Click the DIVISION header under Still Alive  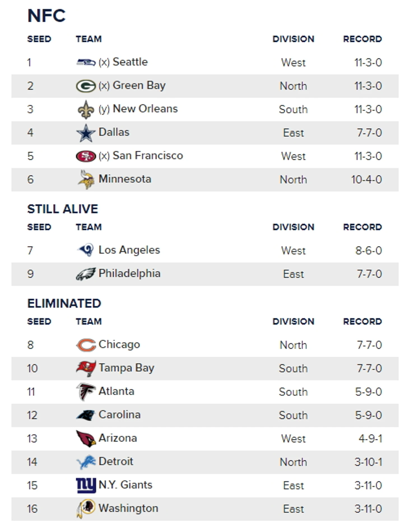pyautogui.click(x=293, y=227)
